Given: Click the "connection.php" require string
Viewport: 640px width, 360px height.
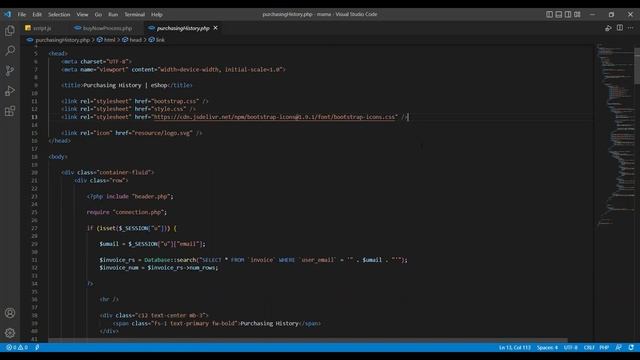Looking at the screenshot, I should click(138, 213).
